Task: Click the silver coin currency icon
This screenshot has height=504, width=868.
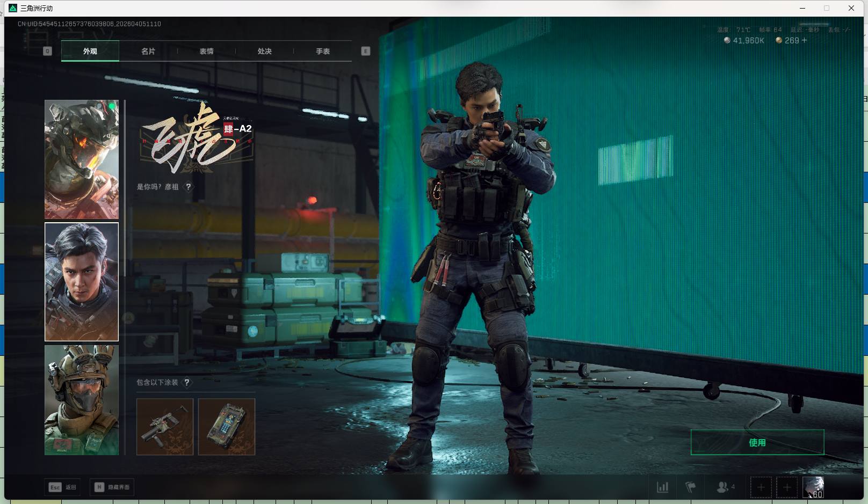Action: [727, 40]
